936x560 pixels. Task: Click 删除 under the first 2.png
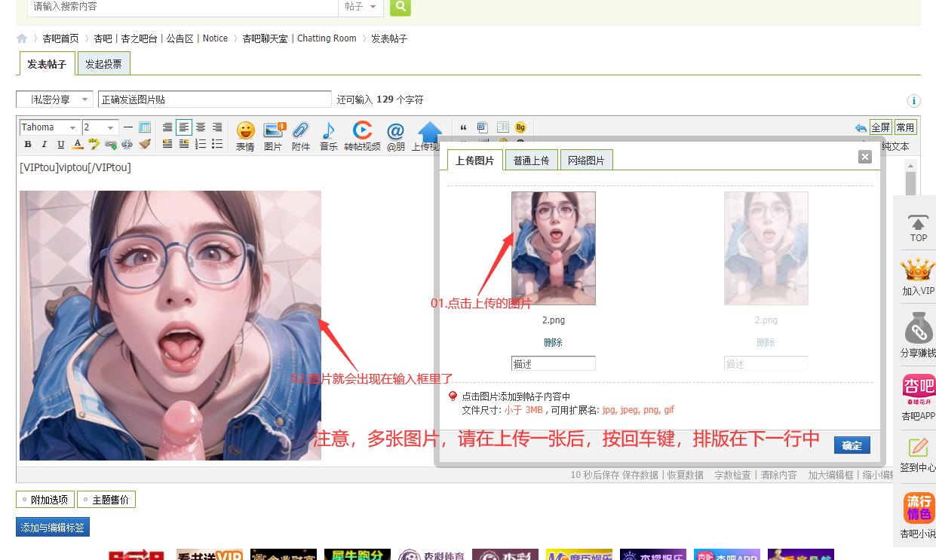[x=554, y=342]
